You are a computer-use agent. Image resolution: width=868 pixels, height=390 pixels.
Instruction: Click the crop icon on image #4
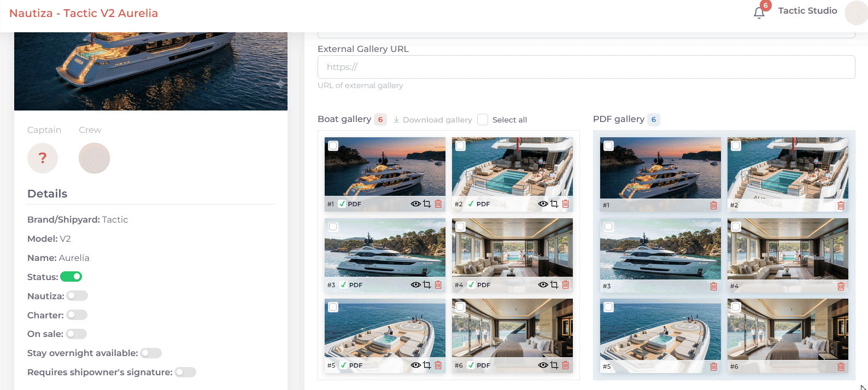click(x=554, y=284)
